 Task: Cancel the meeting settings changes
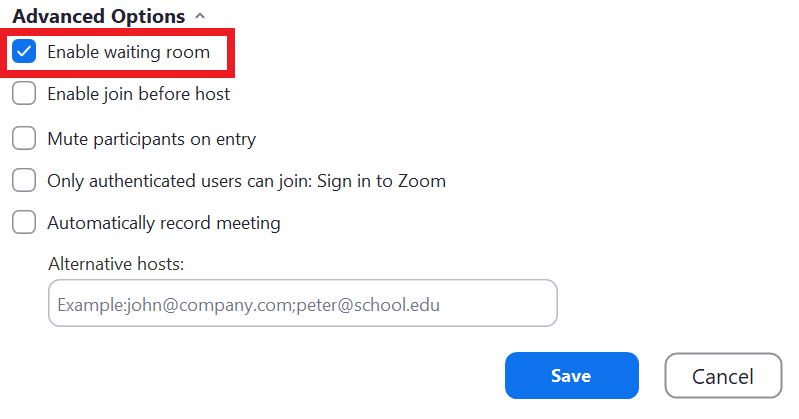click(723, 376)
